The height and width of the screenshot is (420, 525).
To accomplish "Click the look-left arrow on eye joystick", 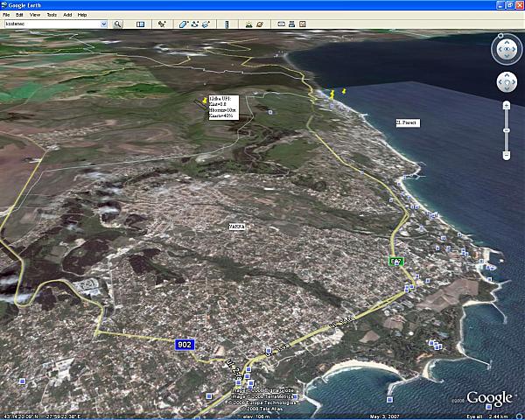I will click(x=500, y=50).
